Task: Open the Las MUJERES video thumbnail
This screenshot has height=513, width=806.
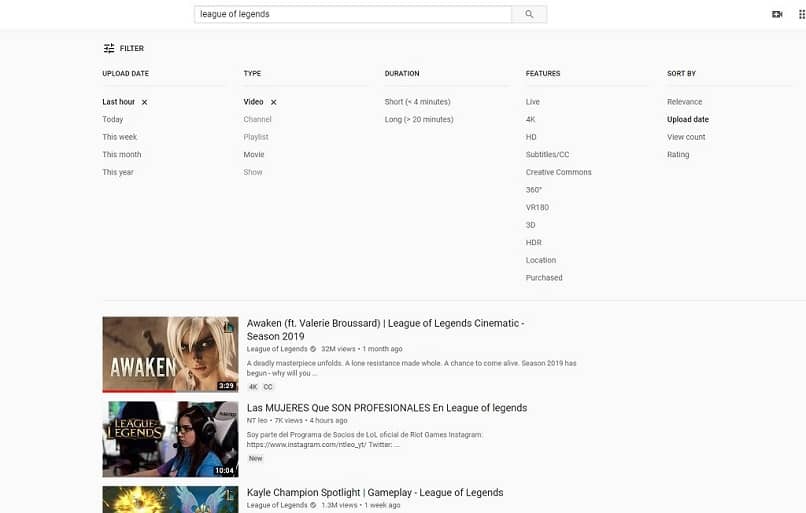Action: pyautogui.click(x=170, y=439)
